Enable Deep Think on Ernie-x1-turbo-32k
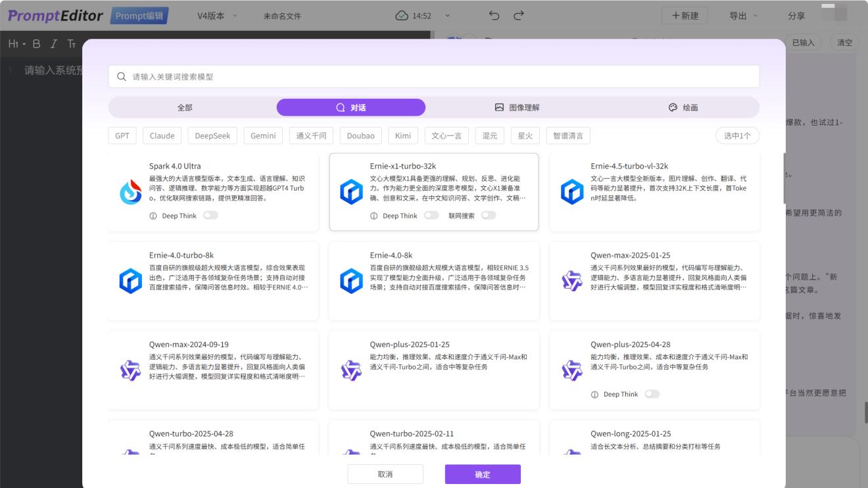Image resolution: width=868 pixels, height=488 pixels. [432, 215]
